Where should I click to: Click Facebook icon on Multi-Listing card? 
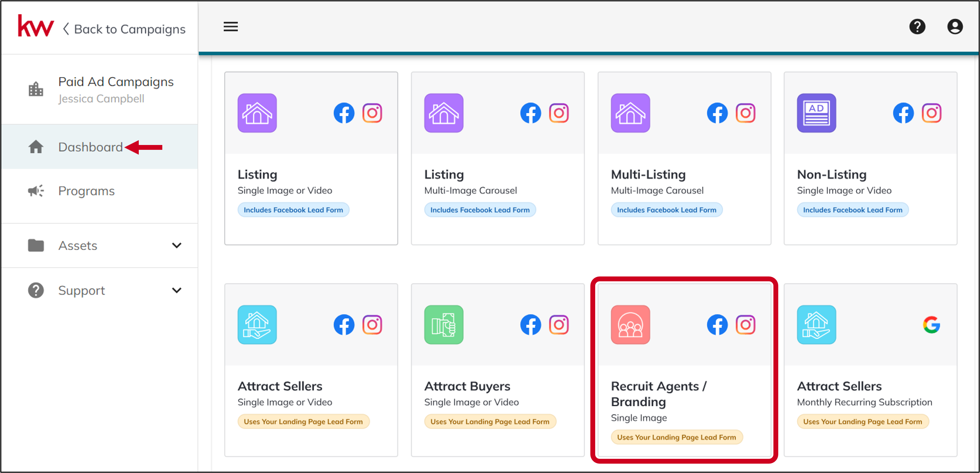point(717,113)
